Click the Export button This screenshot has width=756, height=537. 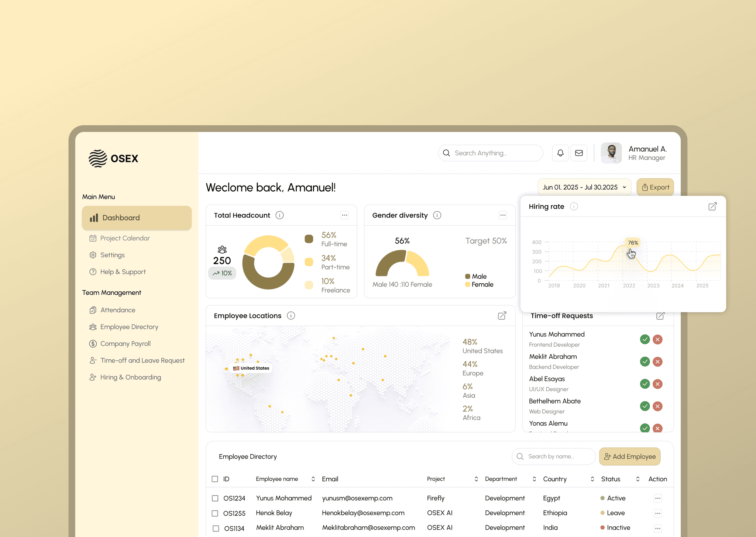pyautogui.click(x=655, y=187)
